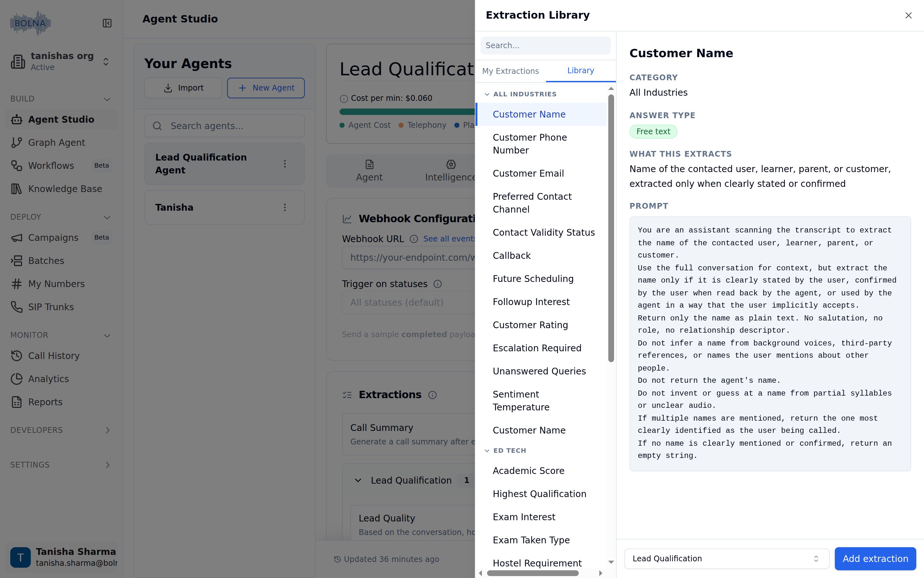Image resolution: width=924 pixels, height=578 pixels.
Task: Open SIP Trunks page
Action: pos(61,307)
